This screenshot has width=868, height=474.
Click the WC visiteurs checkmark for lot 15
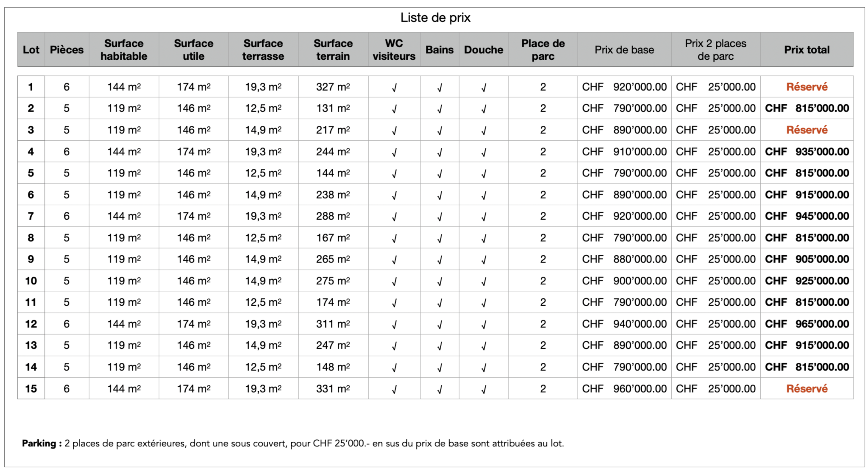(x=394, y=389)
